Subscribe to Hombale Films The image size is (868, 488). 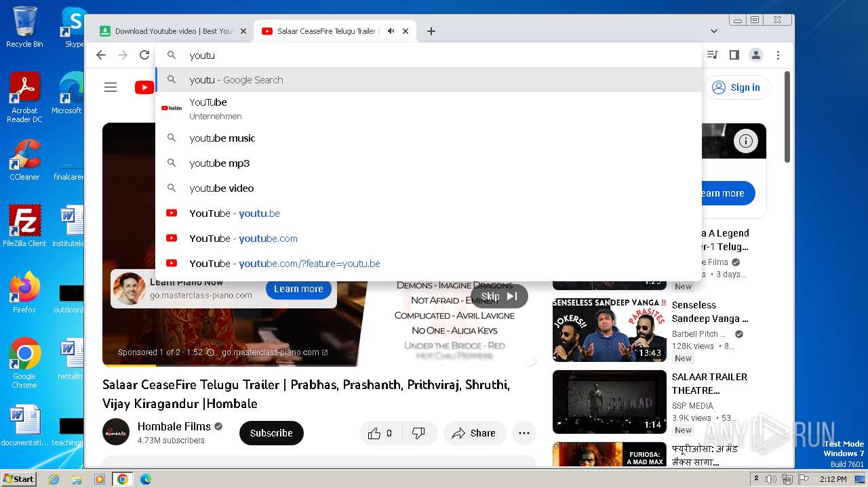(x=271, y=433)
